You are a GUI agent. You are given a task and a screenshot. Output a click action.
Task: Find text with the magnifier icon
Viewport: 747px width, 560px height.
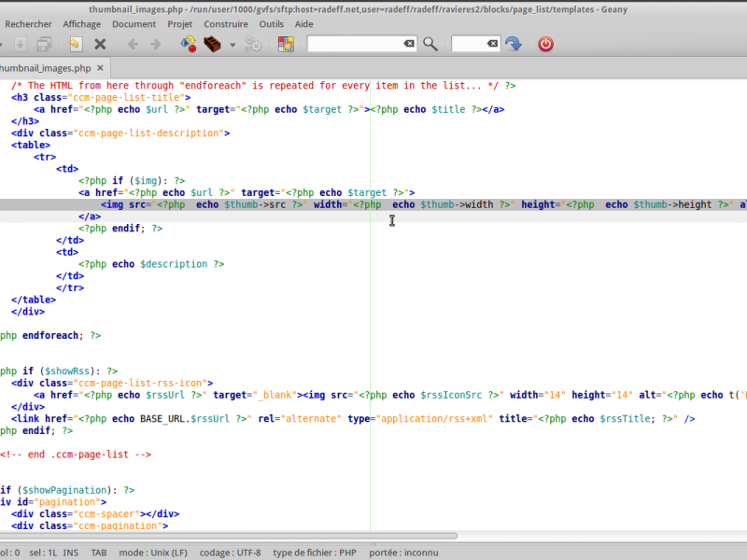coord(430,44)
